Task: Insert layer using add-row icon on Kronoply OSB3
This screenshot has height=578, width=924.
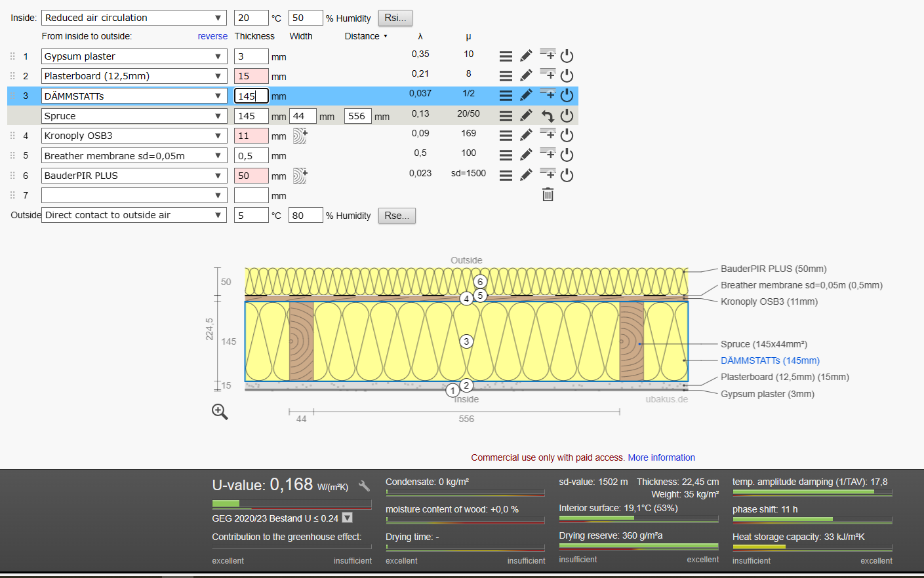Action: click(x=548, y=134)
